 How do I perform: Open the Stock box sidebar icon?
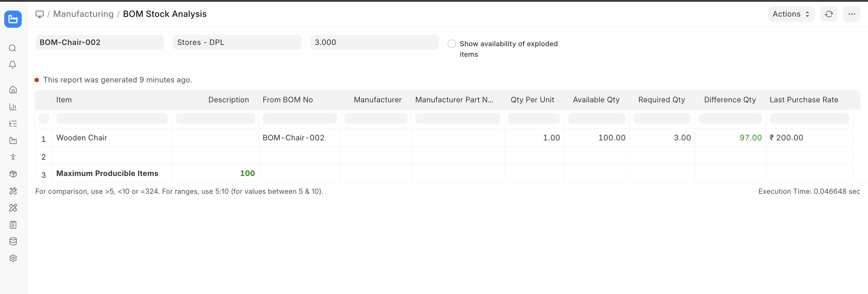[13, 174]
